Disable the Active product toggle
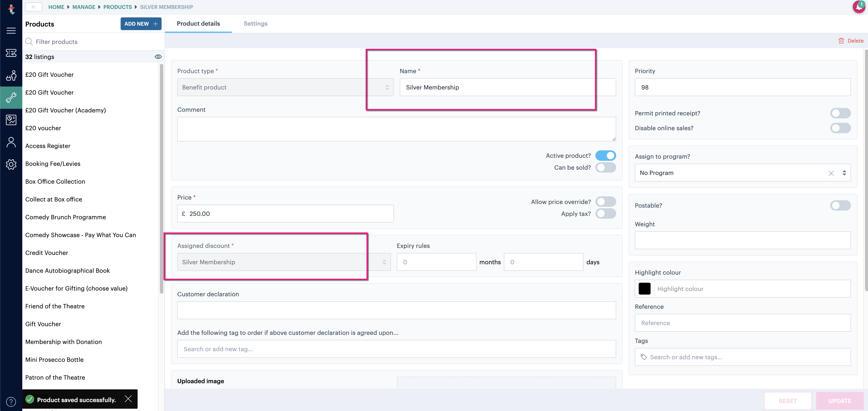The height and width of the screenshot is (411, 868). (x=606, y=155)
